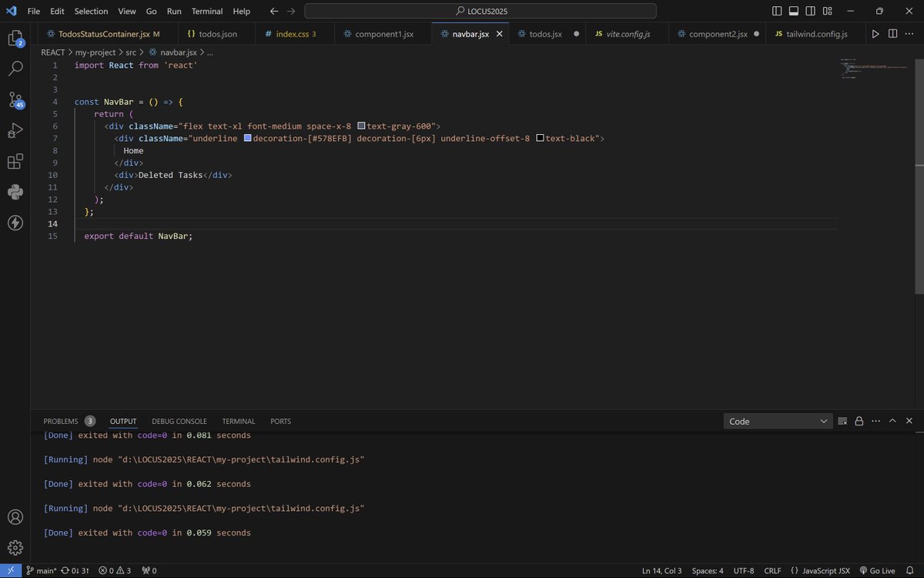Image resolution: width=924 pixels, height=578 pixels.
Task: Click Ln 14, Col 3 position indicator
Action: coord(662,570)
